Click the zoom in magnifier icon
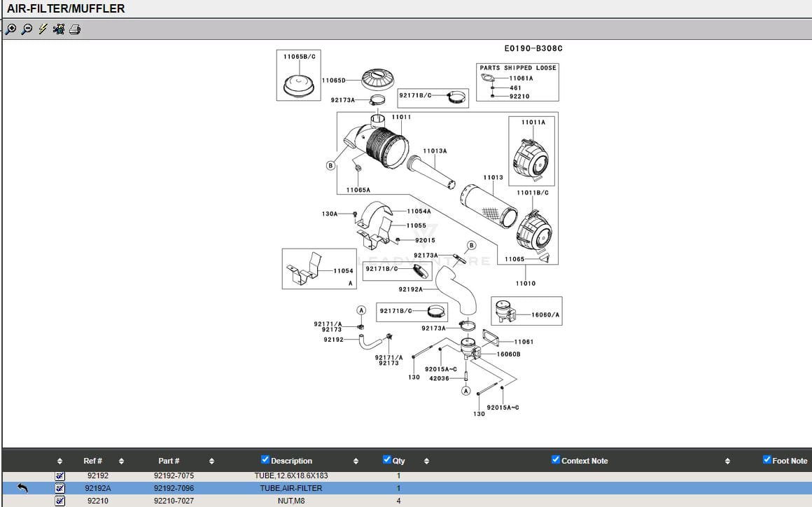 (x=10, y=29)
